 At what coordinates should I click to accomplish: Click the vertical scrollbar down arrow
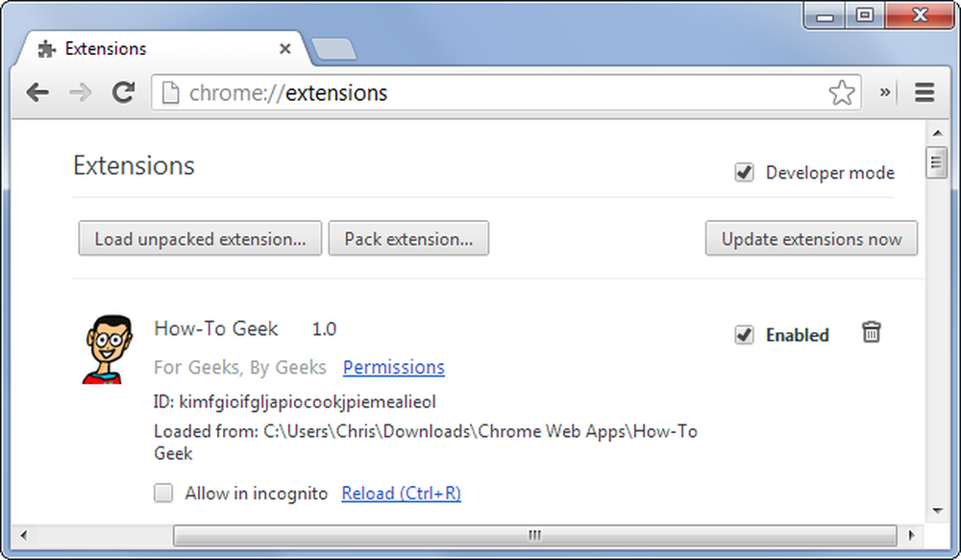coord(937,510)
